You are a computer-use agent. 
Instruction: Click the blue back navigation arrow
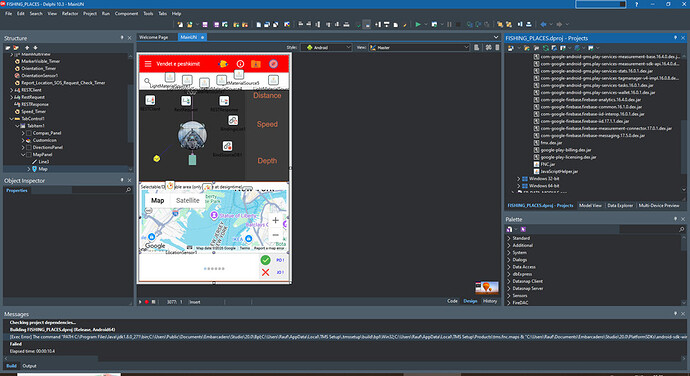click(543, 25)
